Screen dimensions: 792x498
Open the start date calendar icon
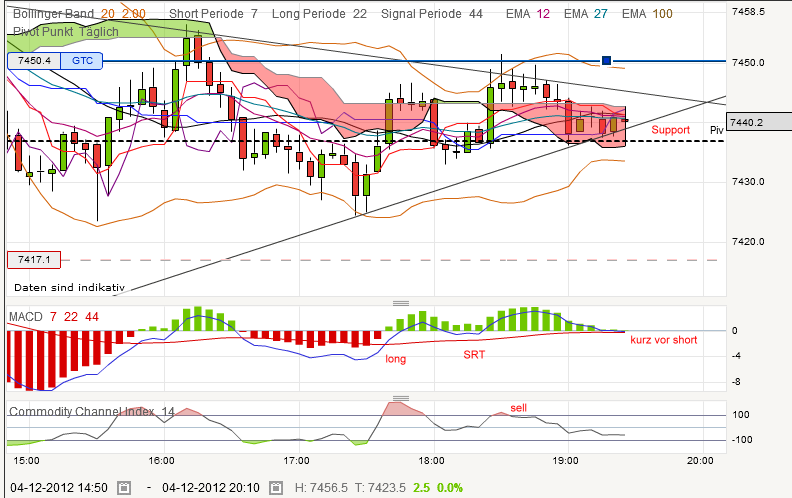pos(124,488)
